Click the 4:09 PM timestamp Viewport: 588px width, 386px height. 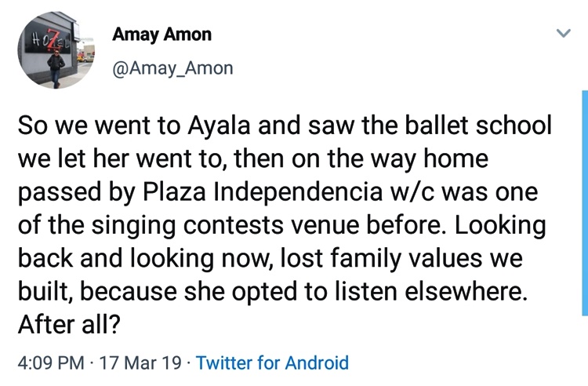tap(51, 362)
